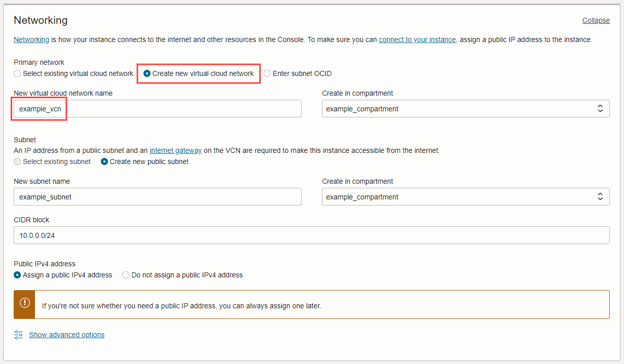The height and width of the screenshot is (364, 624).
Task: Click the CIDR block input field
Action: point(312,235)
